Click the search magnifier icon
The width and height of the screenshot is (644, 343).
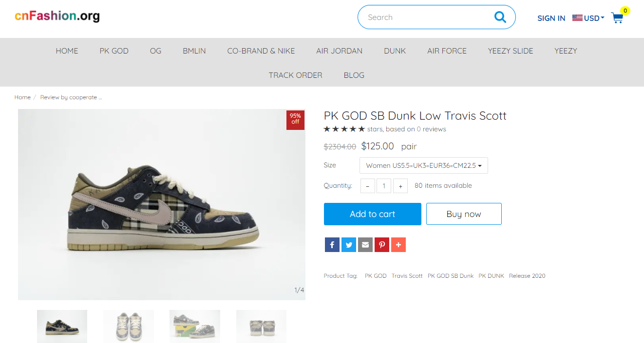tap(500, 17)
